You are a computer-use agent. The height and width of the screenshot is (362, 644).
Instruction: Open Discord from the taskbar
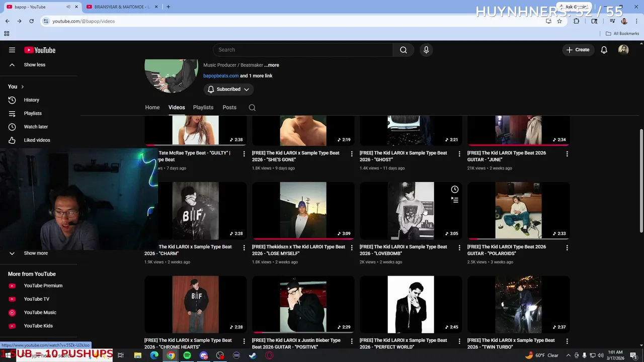[204, 355]
